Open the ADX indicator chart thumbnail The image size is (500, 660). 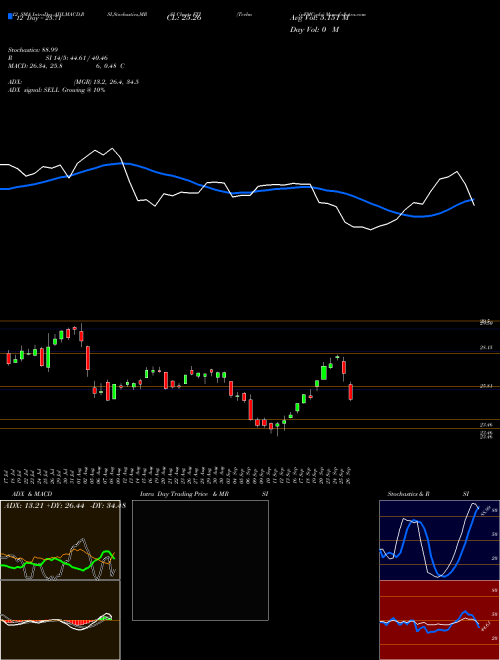60,540
